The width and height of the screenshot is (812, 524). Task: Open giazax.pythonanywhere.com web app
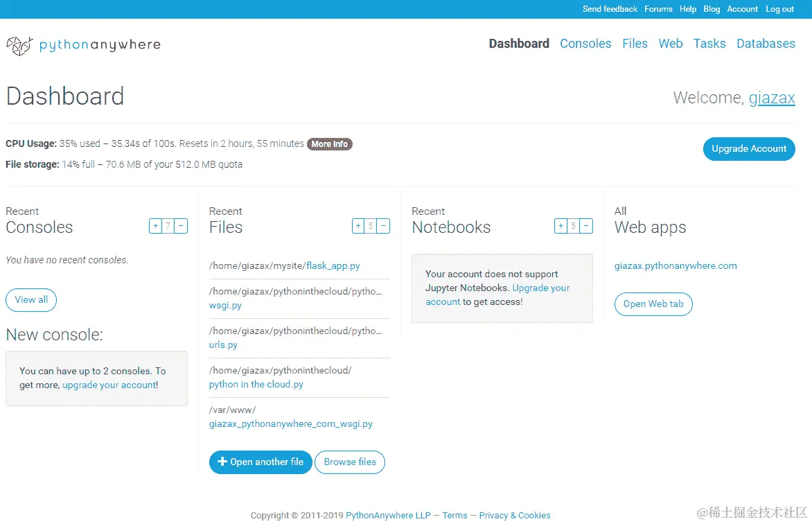pos(676,266)
